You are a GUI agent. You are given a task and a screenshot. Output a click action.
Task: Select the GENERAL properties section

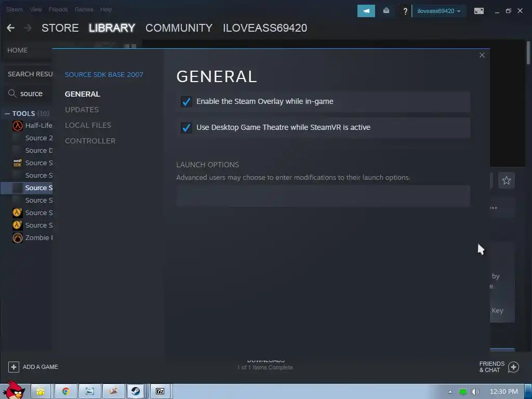point(83,94)
